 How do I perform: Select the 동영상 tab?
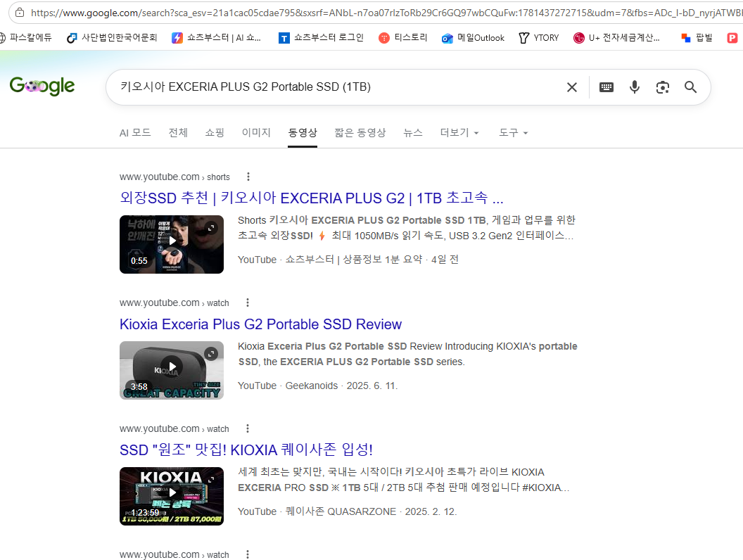pyautogui.click(x=303, y=133)
